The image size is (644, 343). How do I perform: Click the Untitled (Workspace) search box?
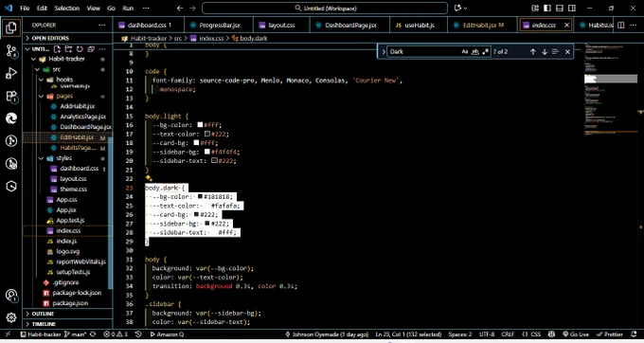pos(325,9)
